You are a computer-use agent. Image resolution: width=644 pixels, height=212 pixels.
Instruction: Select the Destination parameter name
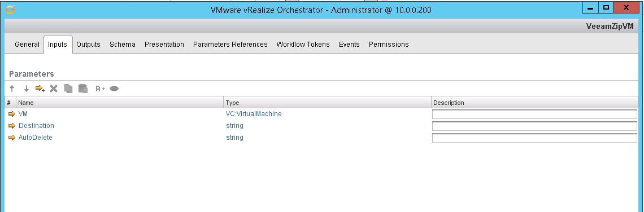click(x=36, y=126)
